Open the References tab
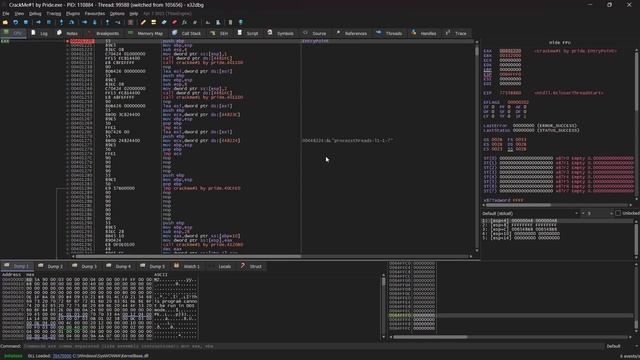Viewport: 640px width, 360px height. click(351, 33)
